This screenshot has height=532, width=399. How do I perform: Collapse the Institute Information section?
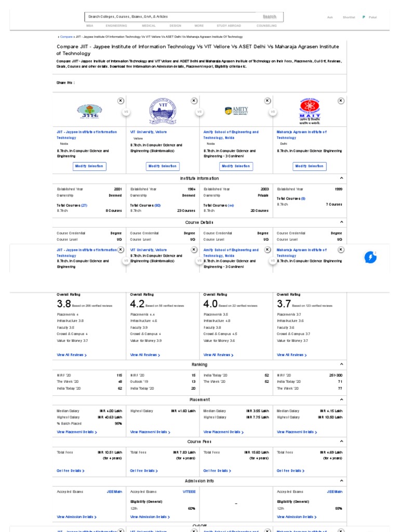coord(341,178)
